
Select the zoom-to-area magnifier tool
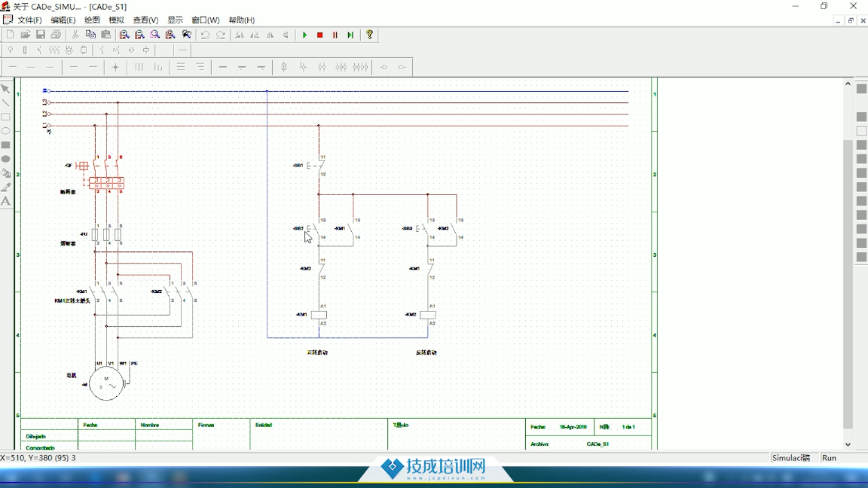pyautogui.click(x=155, y=35)
